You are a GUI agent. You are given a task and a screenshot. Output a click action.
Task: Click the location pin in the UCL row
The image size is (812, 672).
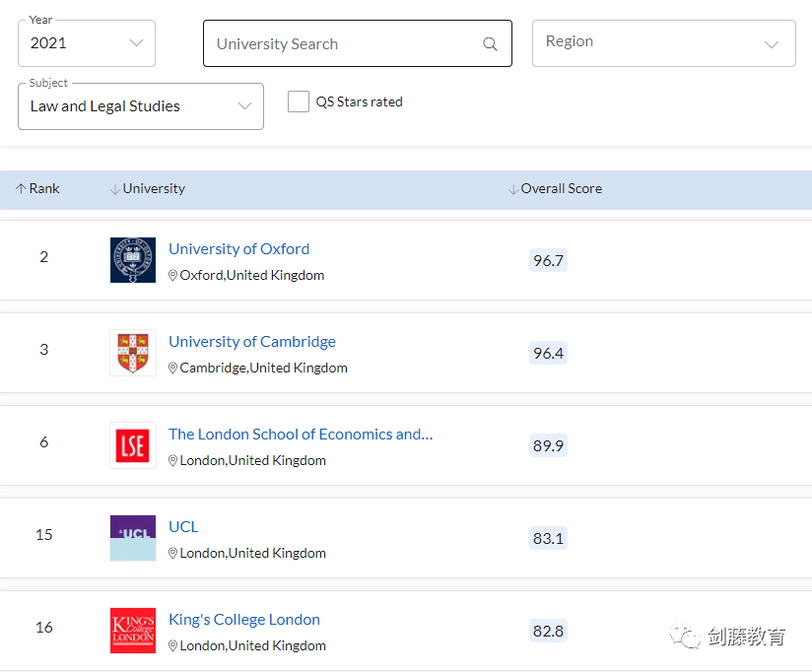point(173,554)
